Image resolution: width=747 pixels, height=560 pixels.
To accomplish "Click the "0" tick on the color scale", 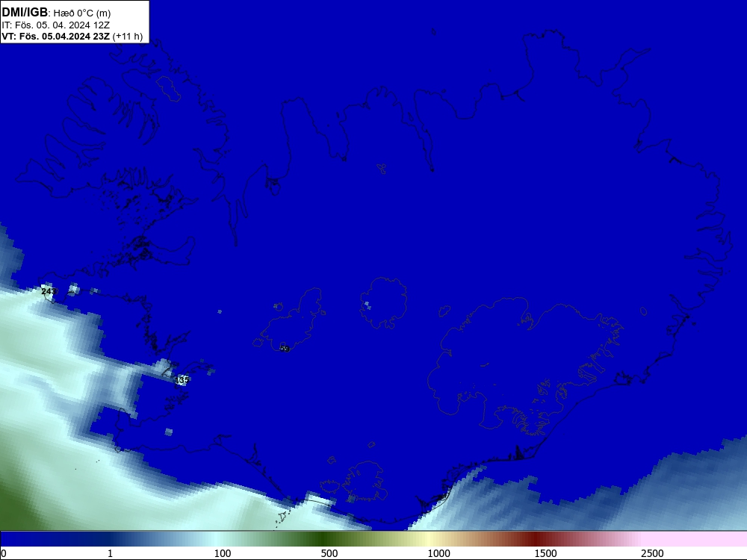I will point(4,553).
